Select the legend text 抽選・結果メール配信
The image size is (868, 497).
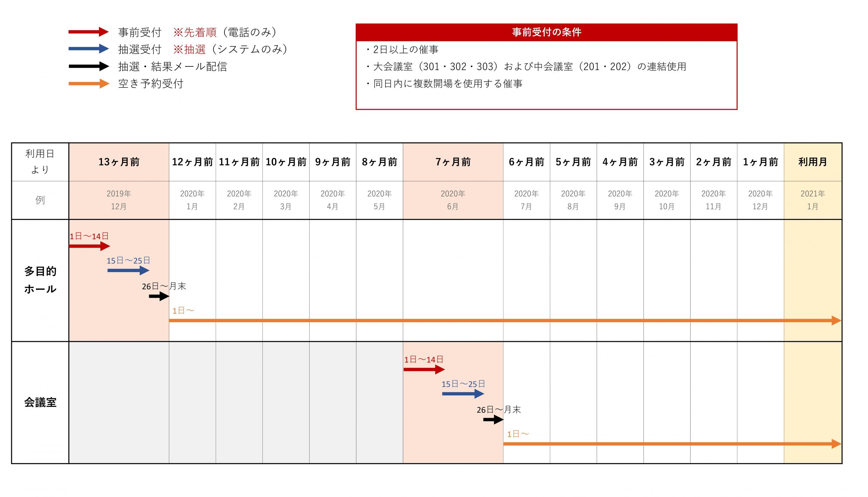173,66
